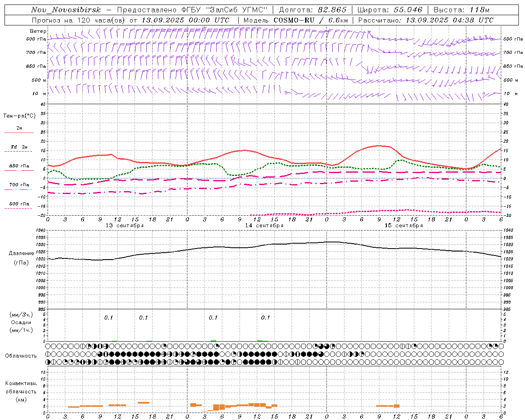This screenshot has height=420, width=525.
Task: Click the Долгота: 82.865 value
Action: coord(313,10)
